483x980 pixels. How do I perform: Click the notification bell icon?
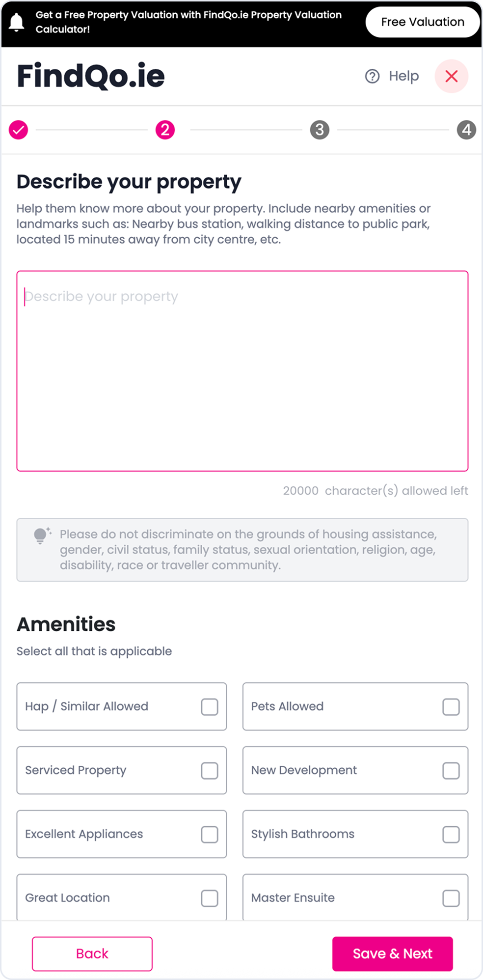click(18, 22)
